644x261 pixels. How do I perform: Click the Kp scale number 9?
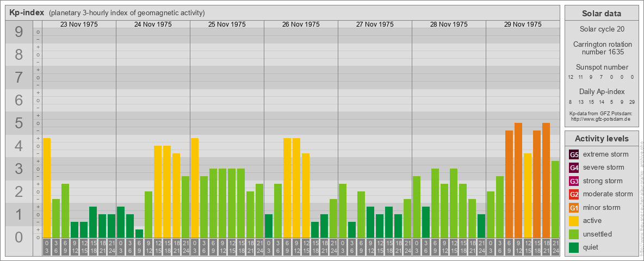pyautogui.click(x=19, y=32)
